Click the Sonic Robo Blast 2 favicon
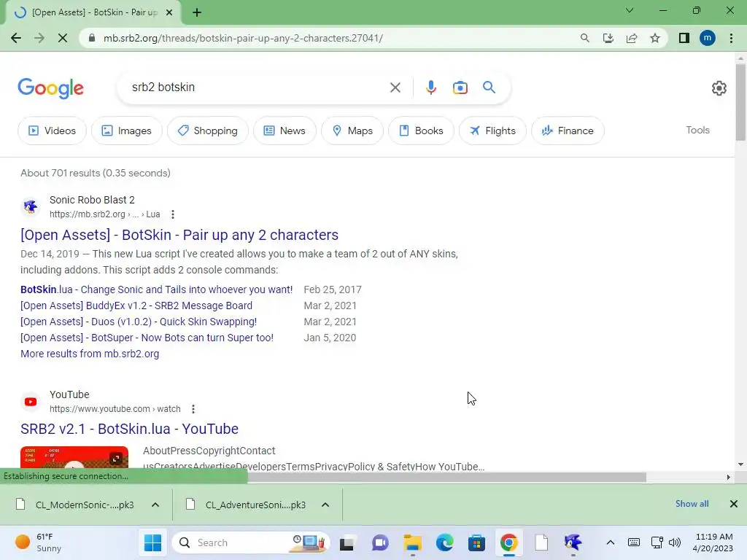 coord(31,207)
